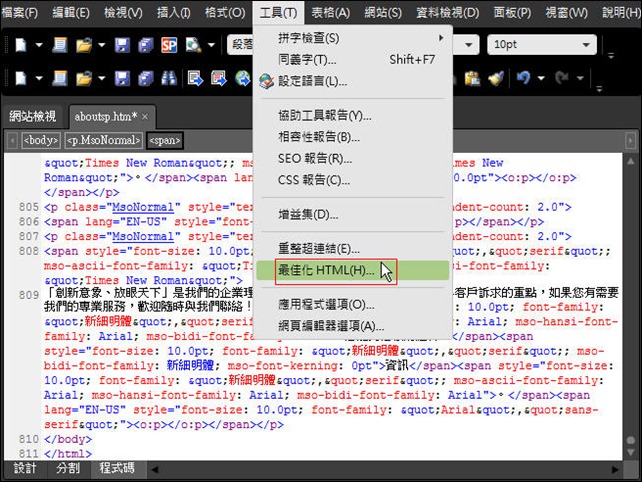
Task: Select 相容性報告(B)... menu entry
Action: (x=353, y=137)
